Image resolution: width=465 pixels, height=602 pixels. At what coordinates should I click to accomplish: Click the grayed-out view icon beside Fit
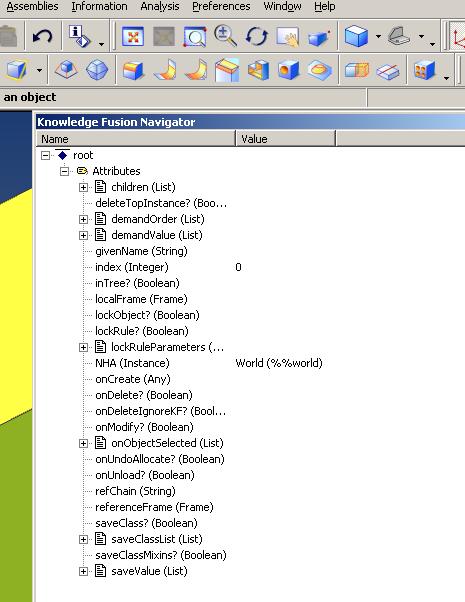click(x=164, y=36)
